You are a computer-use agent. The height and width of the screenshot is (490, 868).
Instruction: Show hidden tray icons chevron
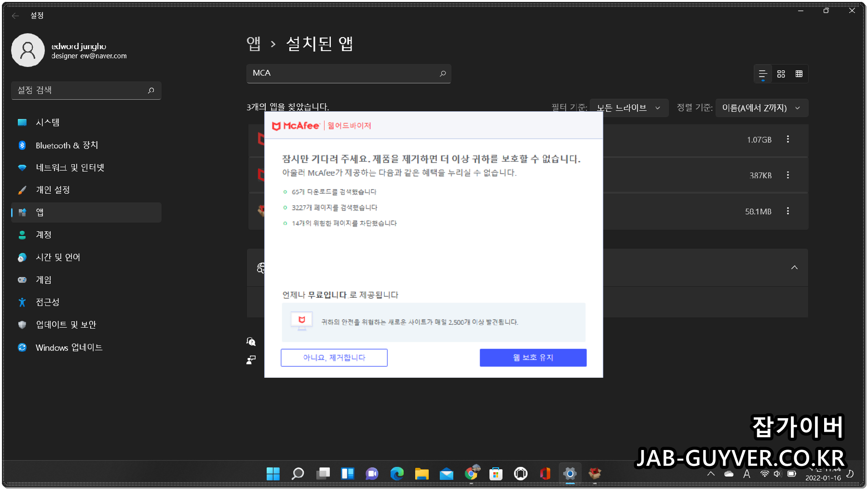711,474
